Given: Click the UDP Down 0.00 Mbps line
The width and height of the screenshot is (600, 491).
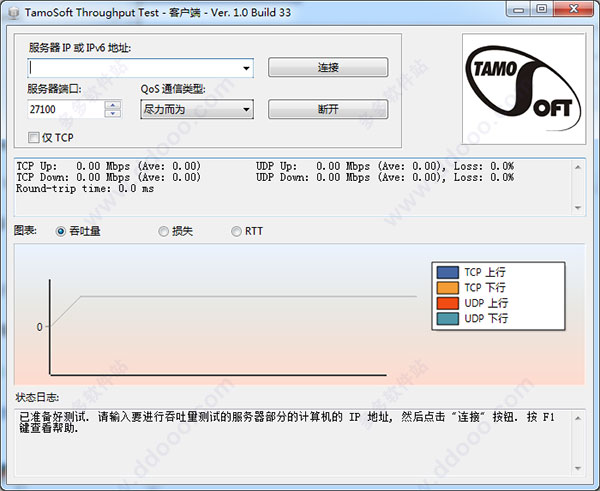Looking at the screenshot, I should point(385,177).
